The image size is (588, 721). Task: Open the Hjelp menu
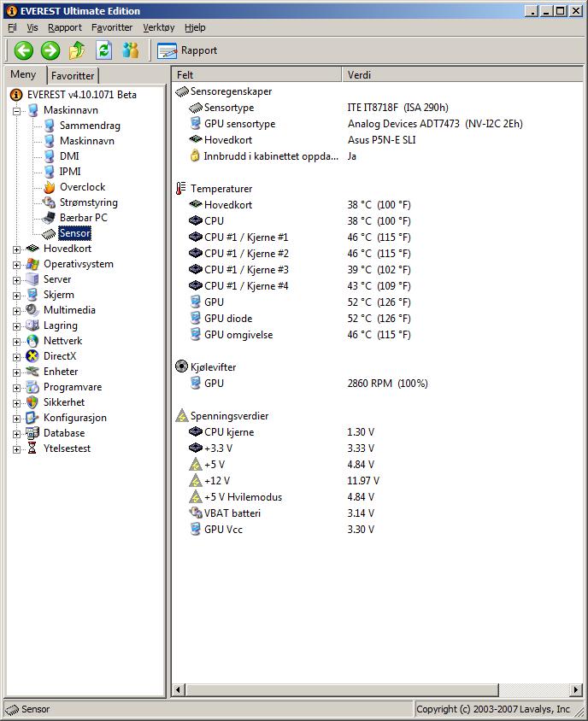[x=195, y=27]
